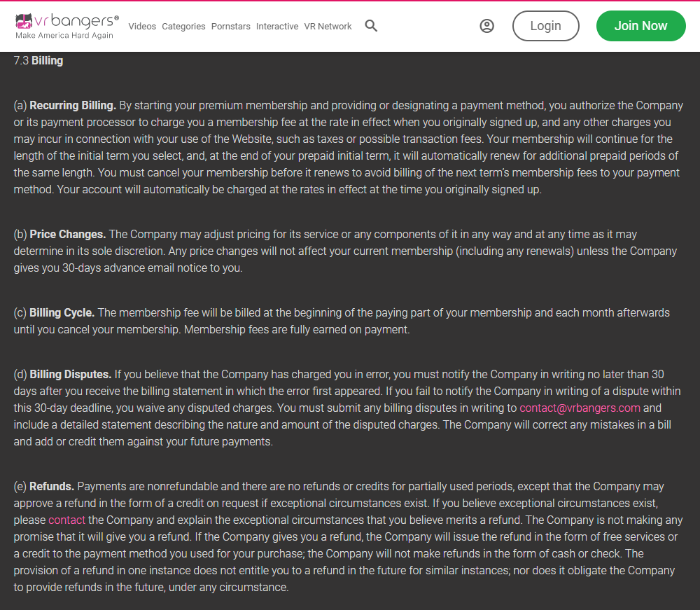Click the pink 'contact' link in Refunds
Screen dimensions: 700x610
point(66,520)
